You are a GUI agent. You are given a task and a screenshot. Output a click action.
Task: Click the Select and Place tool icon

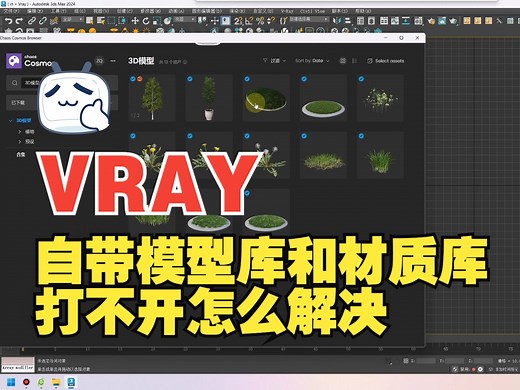pyautogui.click(x=167, y=21)
